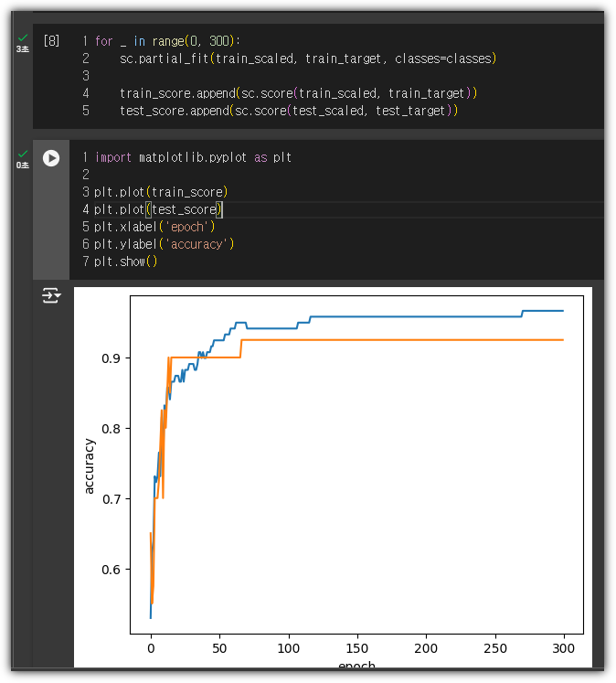616x683 pixels.
Task: Click the accuracy chart output image
Action: point(333,477)
